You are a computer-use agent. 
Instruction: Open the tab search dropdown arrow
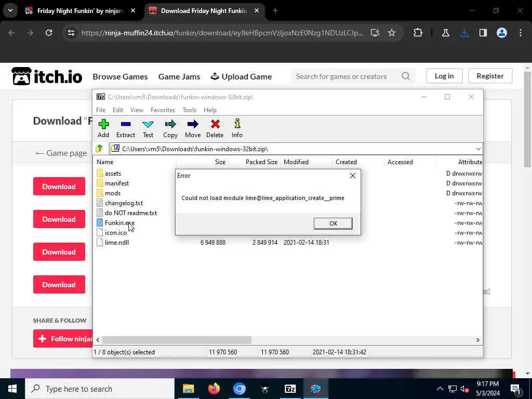click(10, 10)
